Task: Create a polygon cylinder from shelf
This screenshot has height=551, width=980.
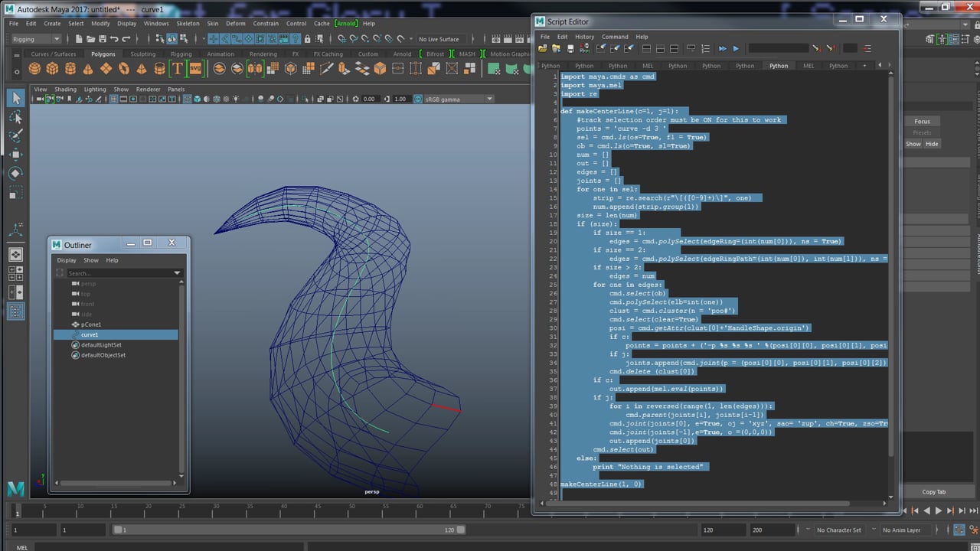Action: 70,69
